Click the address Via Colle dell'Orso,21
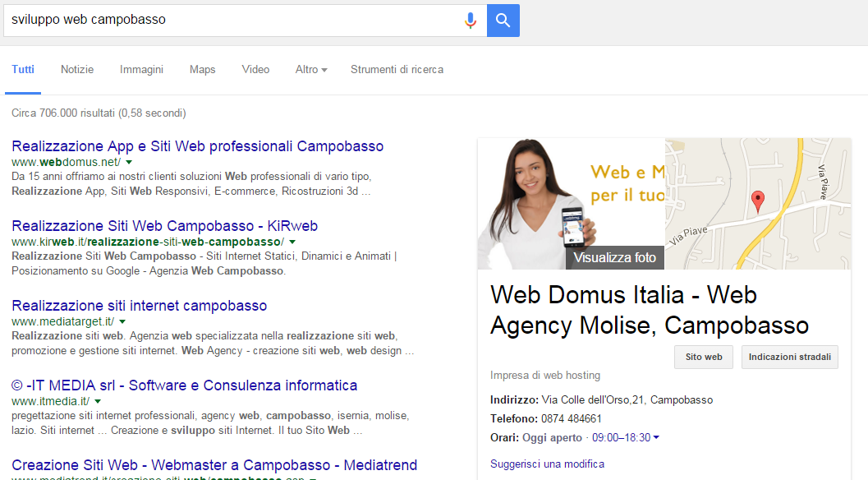 (627, 400)
